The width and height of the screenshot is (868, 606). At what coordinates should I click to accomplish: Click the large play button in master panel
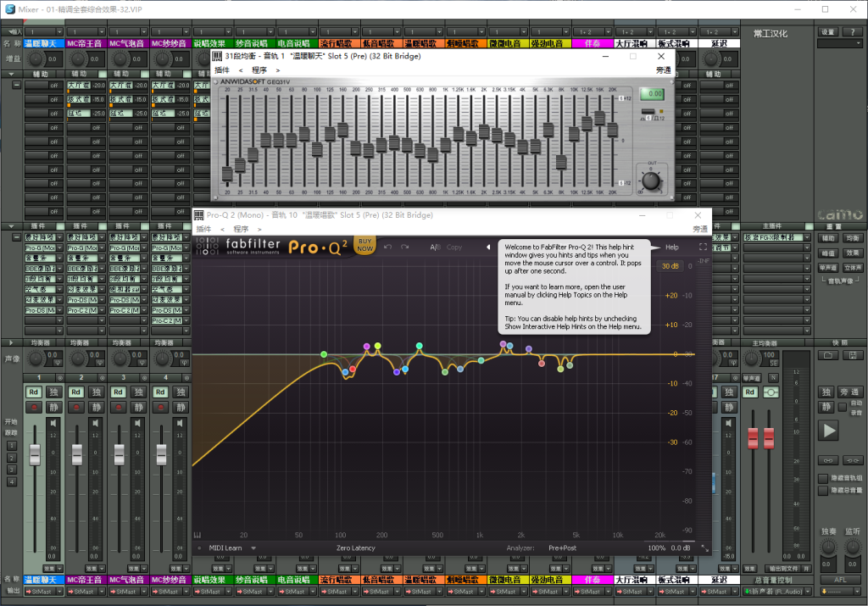tap(829, 431)
